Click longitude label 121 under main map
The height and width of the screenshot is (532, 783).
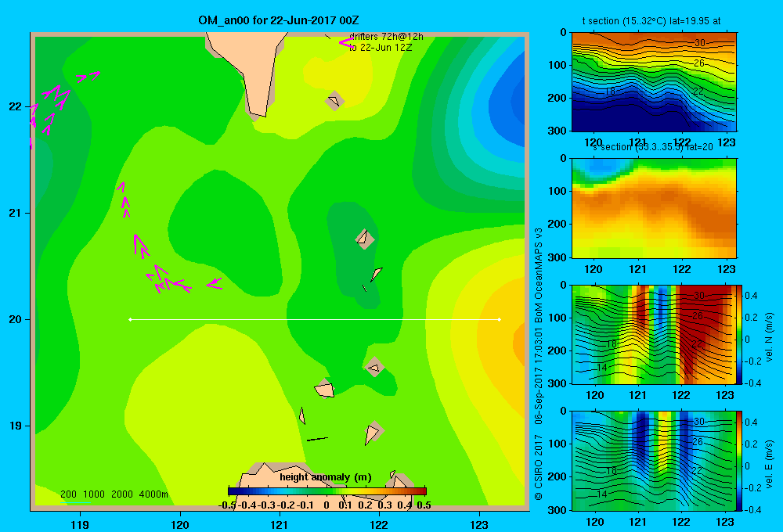point(280,524)
